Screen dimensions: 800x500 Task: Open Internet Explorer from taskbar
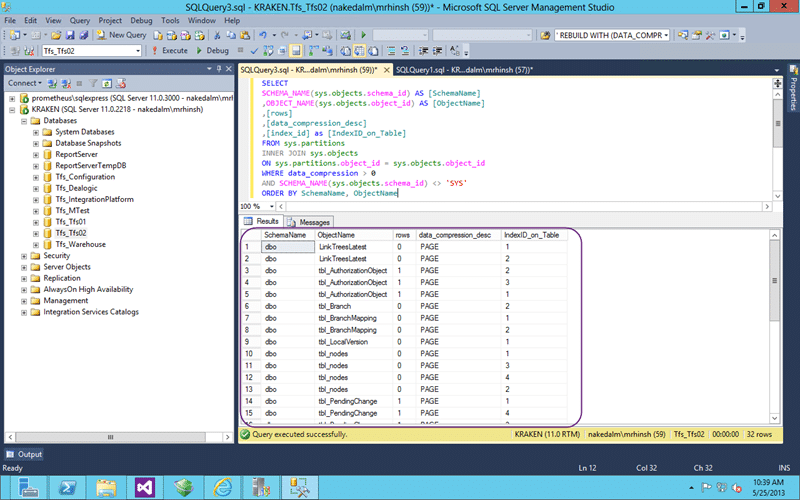coord(222,488)
